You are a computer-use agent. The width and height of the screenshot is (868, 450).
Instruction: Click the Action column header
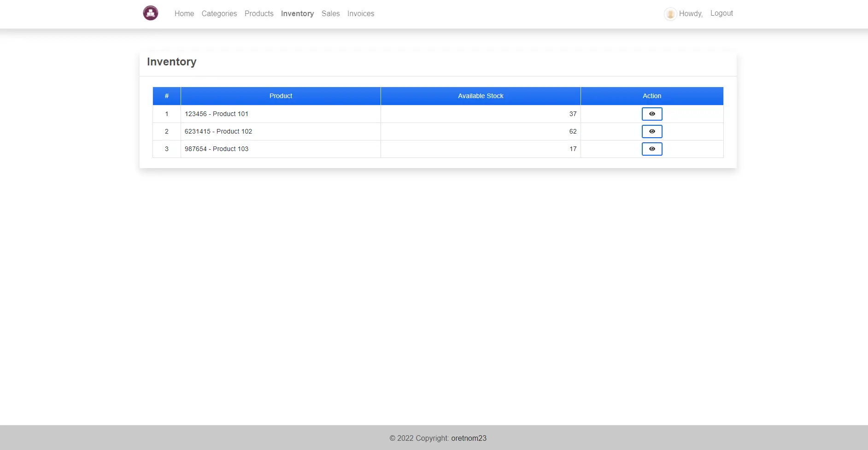pos(652,96)
